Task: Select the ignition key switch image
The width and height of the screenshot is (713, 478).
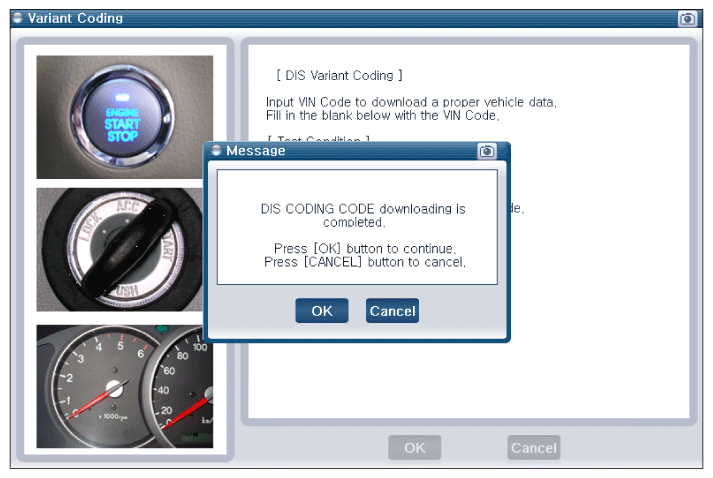Action: (x=120, y=250)
